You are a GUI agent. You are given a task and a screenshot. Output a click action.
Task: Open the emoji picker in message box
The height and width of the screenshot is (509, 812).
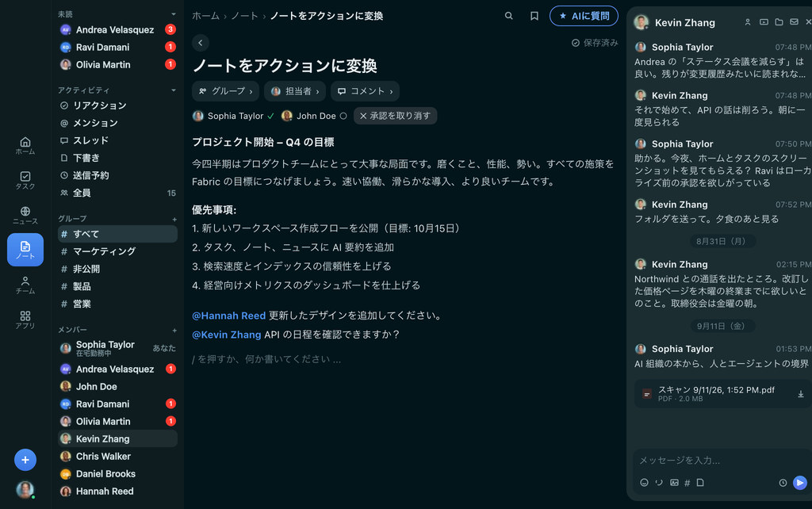tap(644, 483)
